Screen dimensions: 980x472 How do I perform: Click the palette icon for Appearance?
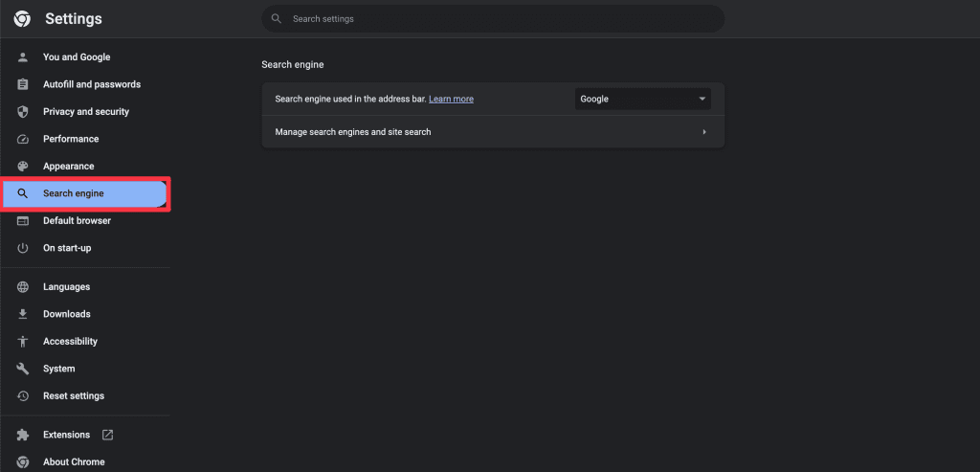(x=23, y=167)
